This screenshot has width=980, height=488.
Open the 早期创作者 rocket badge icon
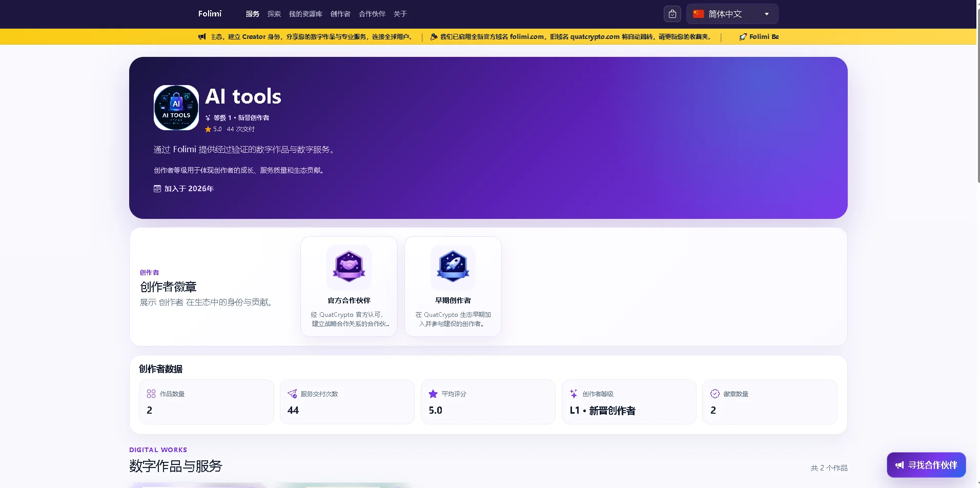(453, 267)
